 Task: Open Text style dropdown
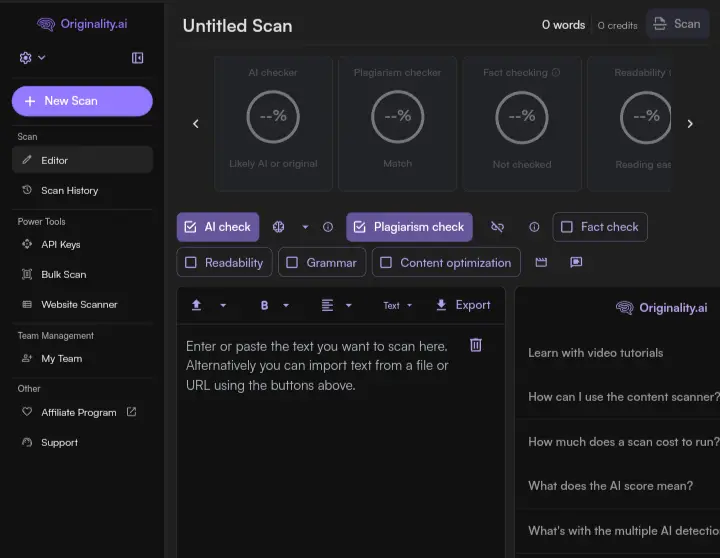coord(398,305)
